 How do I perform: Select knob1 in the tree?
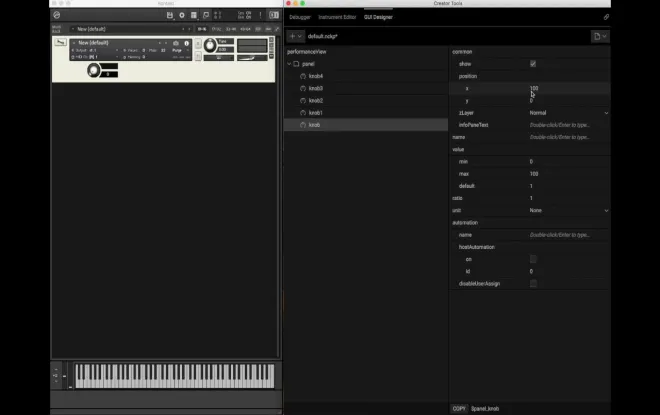316,113
